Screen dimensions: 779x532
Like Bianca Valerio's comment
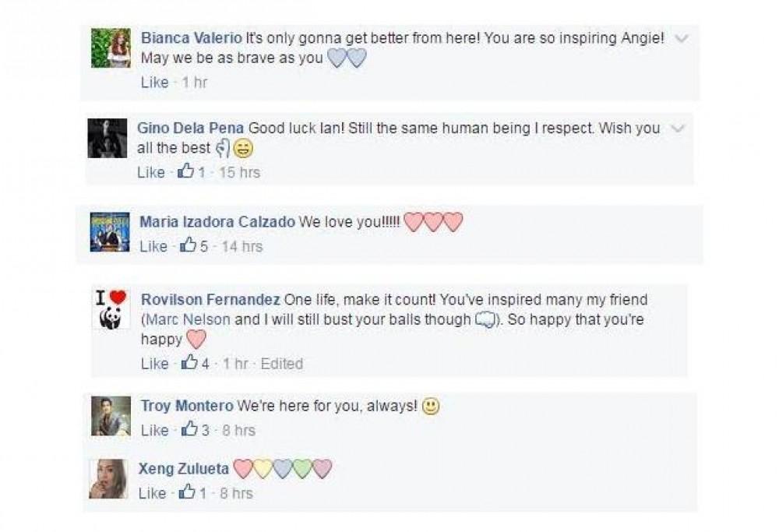tap(154, 82)
